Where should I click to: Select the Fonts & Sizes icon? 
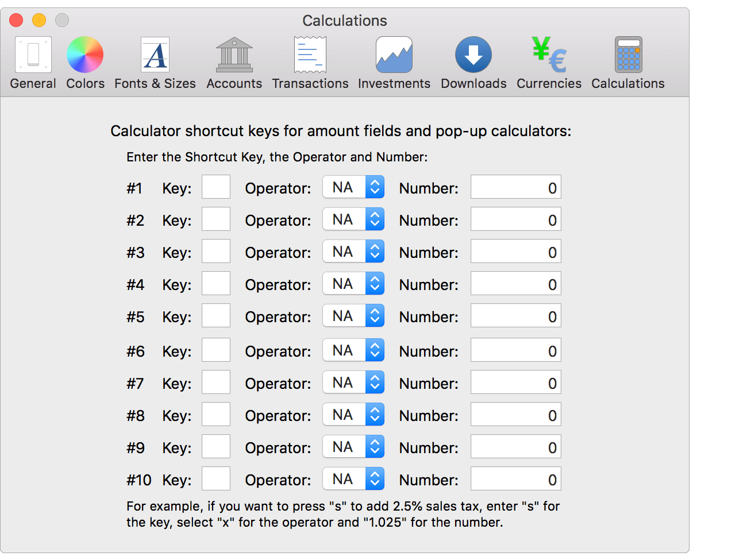[155, 60]
